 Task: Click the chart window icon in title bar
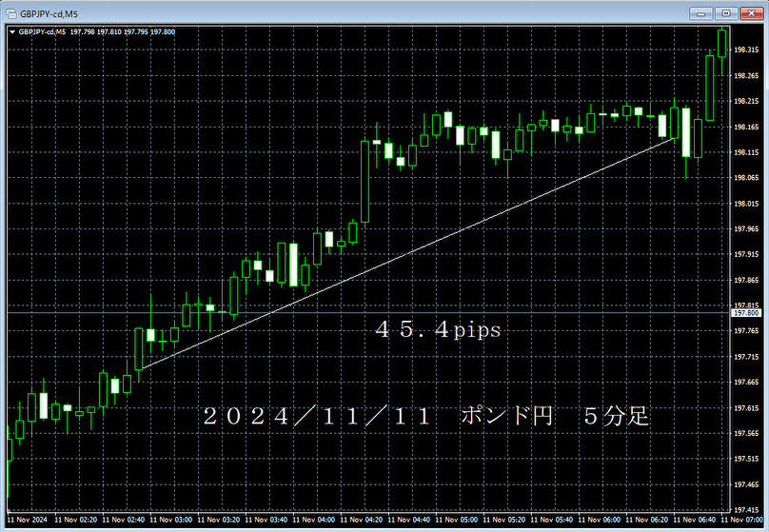(x=11, y=13)
